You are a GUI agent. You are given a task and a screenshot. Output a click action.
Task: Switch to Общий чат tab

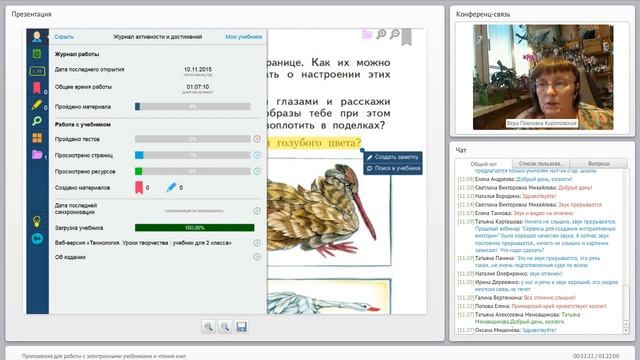(x=484, y=164)
